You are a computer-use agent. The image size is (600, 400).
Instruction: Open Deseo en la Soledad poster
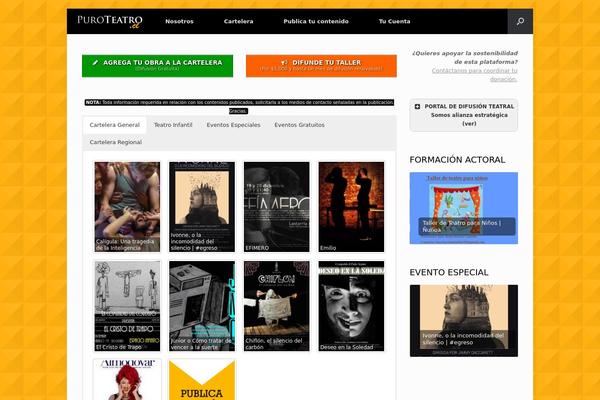[351, 306]
